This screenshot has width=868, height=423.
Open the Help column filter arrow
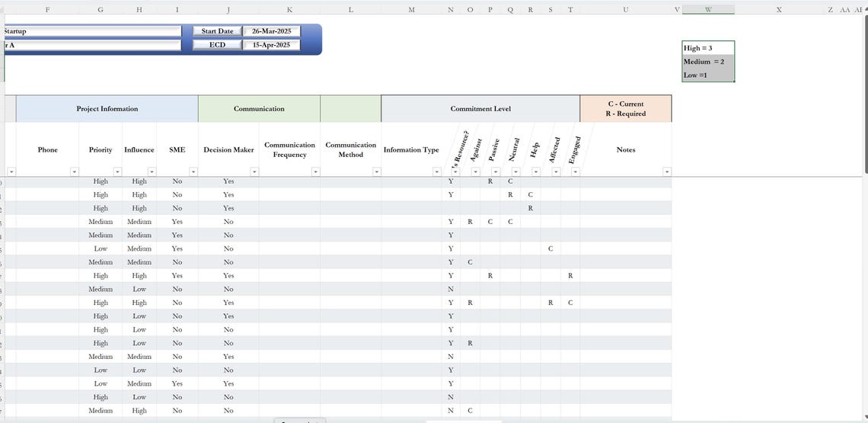tap(536, 171)
